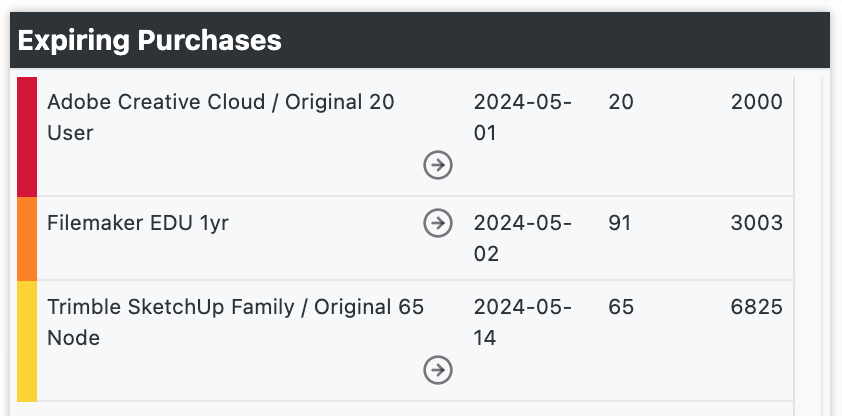Open the Trimble SketchUp Family arrow icon
The height and width of the screenshot is (416, 842).
(x=438, y=370)
